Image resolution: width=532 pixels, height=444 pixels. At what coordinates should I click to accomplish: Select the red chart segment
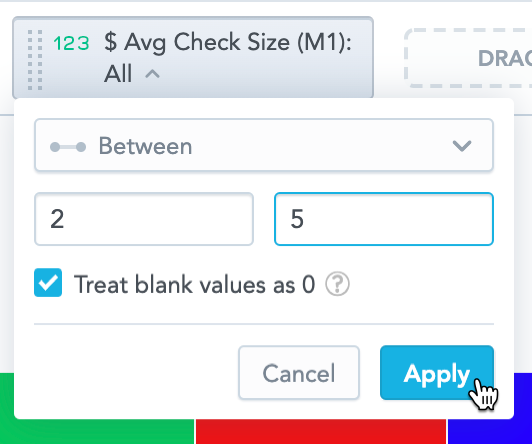click(321, 431)
